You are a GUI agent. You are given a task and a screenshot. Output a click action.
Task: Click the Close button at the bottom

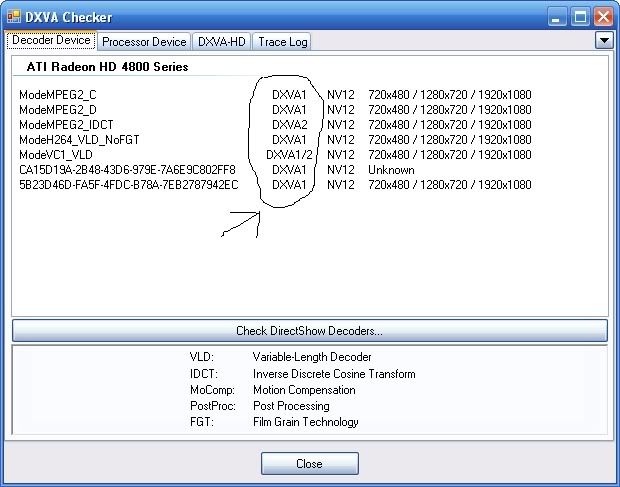pos(310,463)
